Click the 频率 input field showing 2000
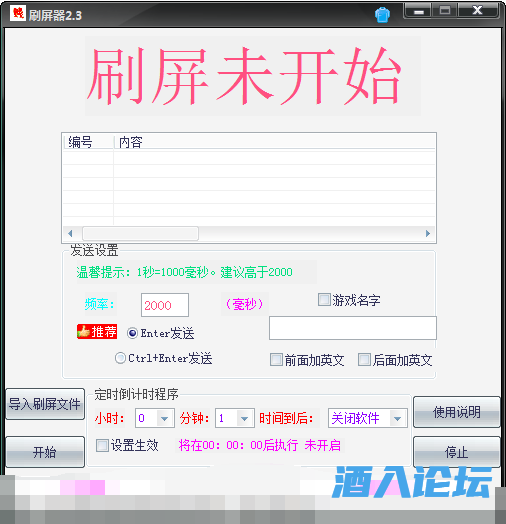This screenshot has width=506, height=524. click(165, 305)
